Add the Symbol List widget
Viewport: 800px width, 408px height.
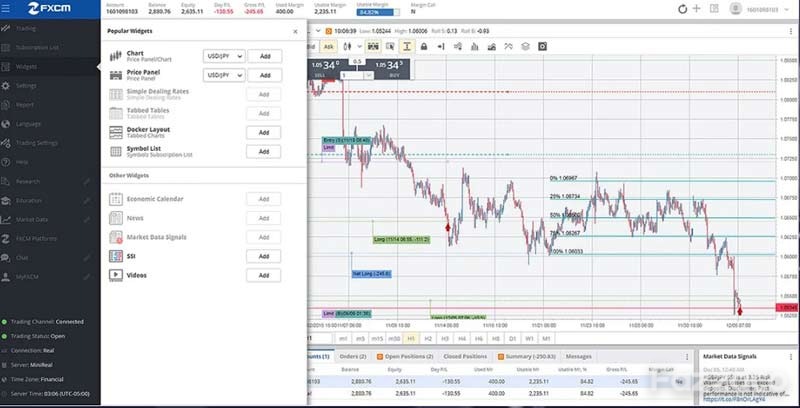(263, 151)
